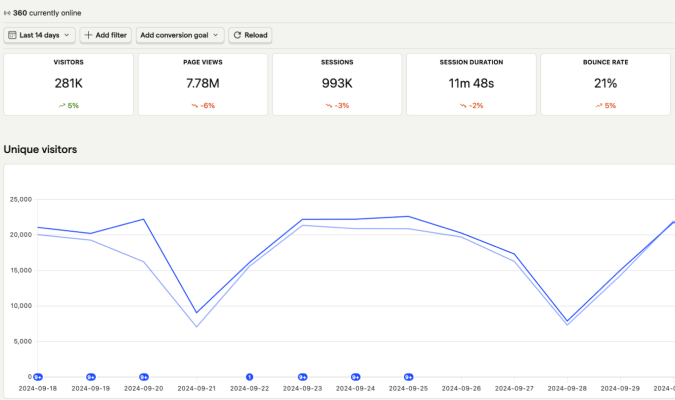This screenshot has height=400, width=675.
Task: Click the annotation marker at 2024-09-25
Action: [x=408, y=377]
